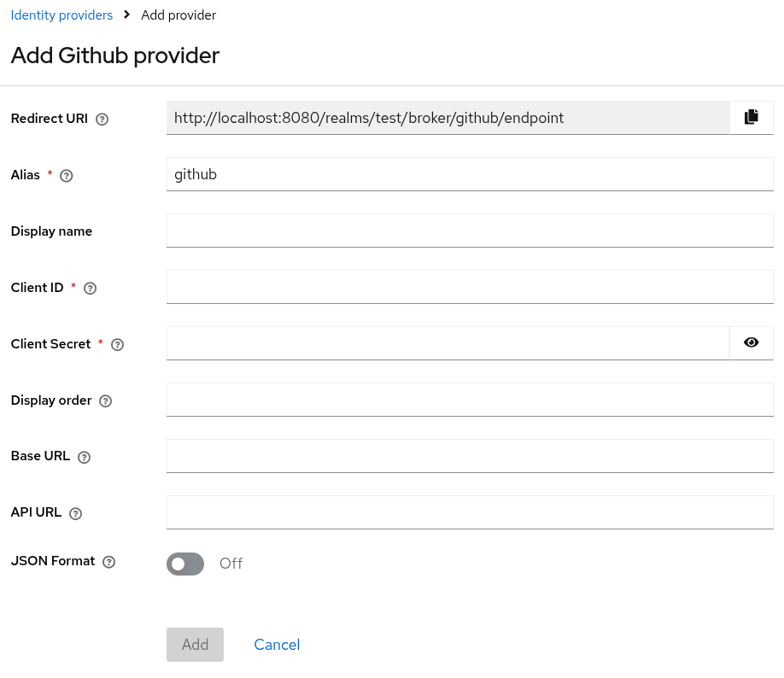Click the Client Secret help icon

pos(117,345)
